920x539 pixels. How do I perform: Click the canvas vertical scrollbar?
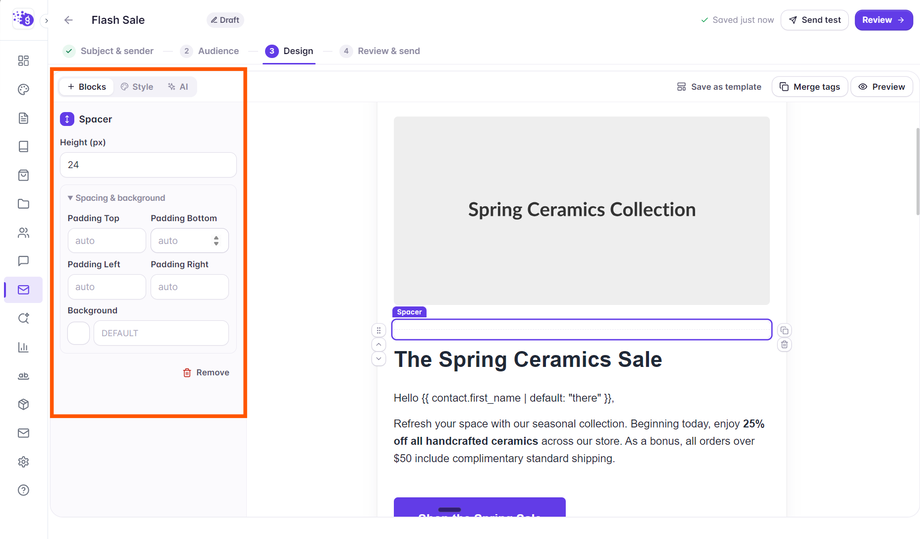tap(917, 172)
